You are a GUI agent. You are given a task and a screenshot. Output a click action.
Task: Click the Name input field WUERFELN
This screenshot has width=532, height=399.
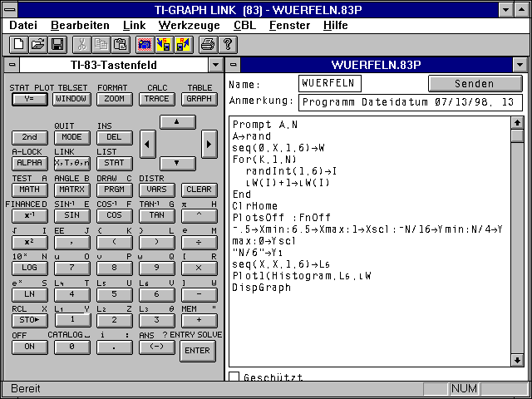pyautogui.click(x=330, y=83)
